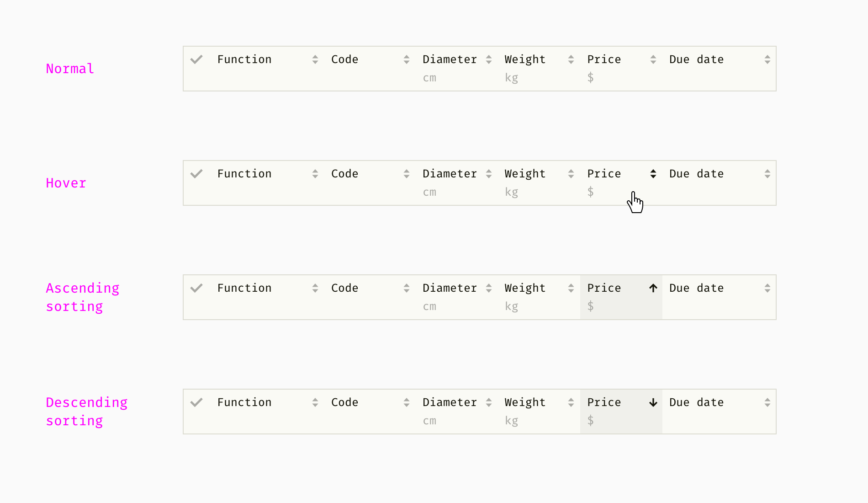Screen dimensions: 868x503
Task: Click the Price header label in Normal row
Action: [x=604, y=59]
